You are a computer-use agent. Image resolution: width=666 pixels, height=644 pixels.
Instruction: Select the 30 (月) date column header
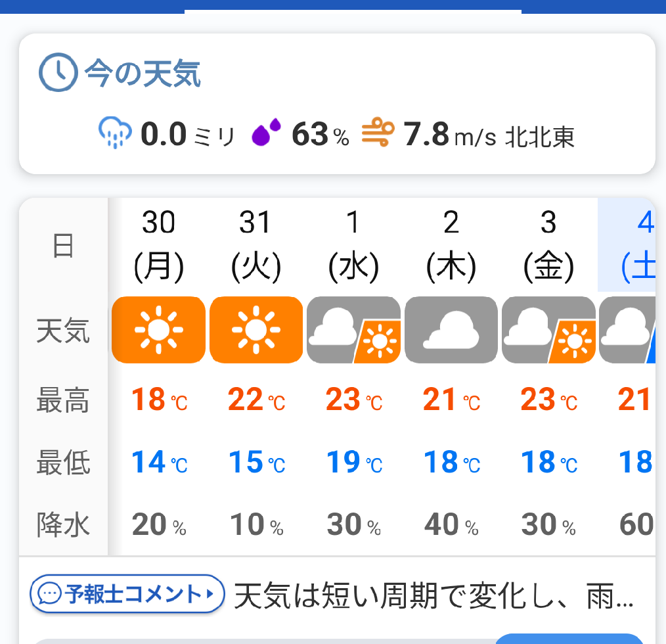[158, 245]
